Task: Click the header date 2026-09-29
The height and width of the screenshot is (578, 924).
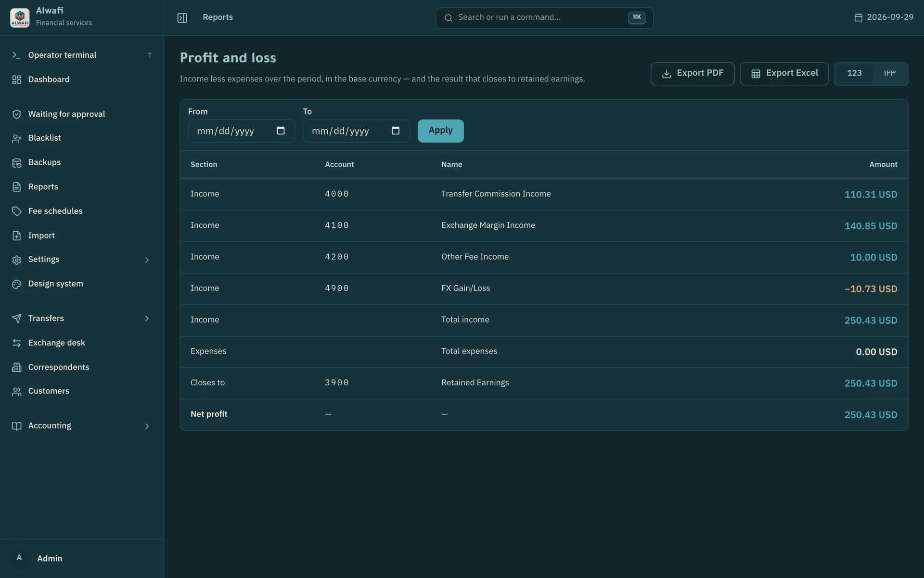Action: pos(890,17)
